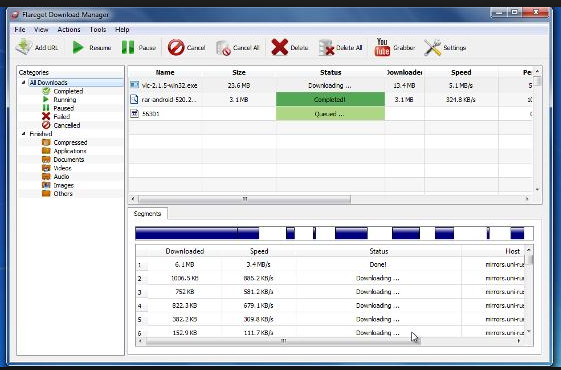The image size is (561, 370).
Task: Select the Images folder category
Action: (63, 185)
